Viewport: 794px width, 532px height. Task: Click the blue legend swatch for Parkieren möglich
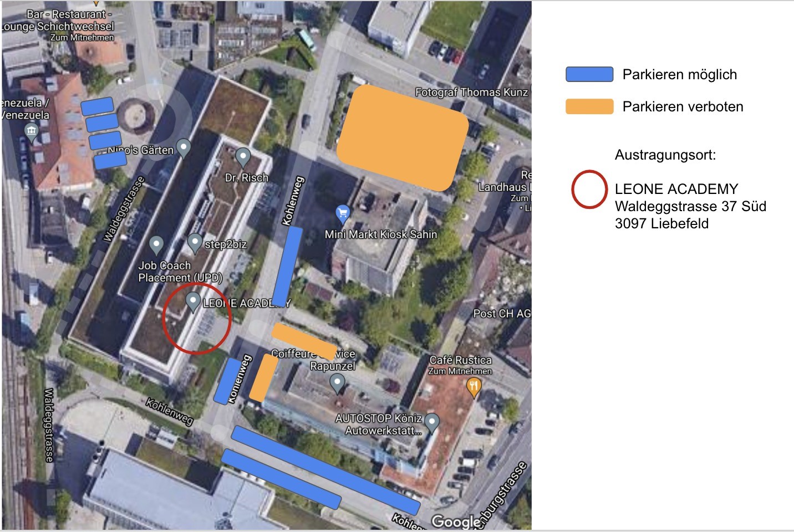[589, 74]
